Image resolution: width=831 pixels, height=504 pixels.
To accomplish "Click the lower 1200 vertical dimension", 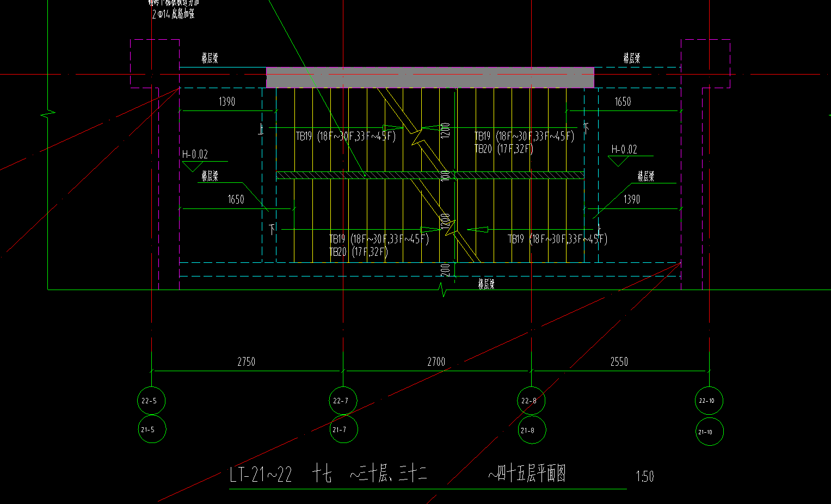I will click(446, 222).
